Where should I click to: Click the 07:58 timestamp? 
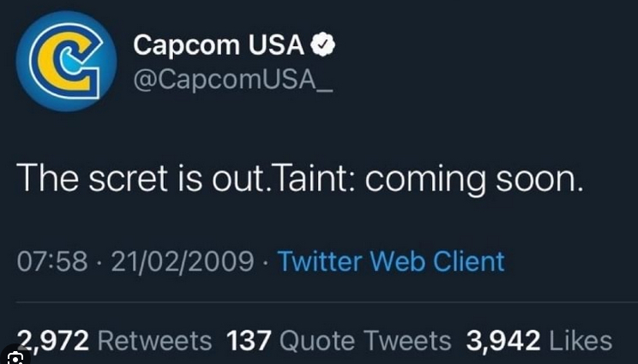click(x=51, y=260)
